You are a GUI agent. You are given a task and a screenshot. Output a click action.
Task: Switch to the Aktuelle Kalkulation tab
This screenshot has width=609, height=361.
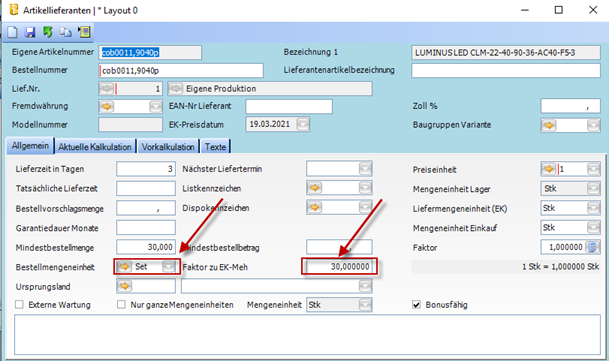click(x=95, y=147)
